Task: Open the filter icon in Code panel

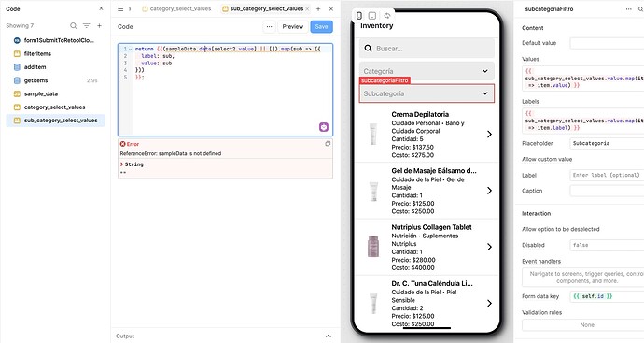Action: [86, 25]
